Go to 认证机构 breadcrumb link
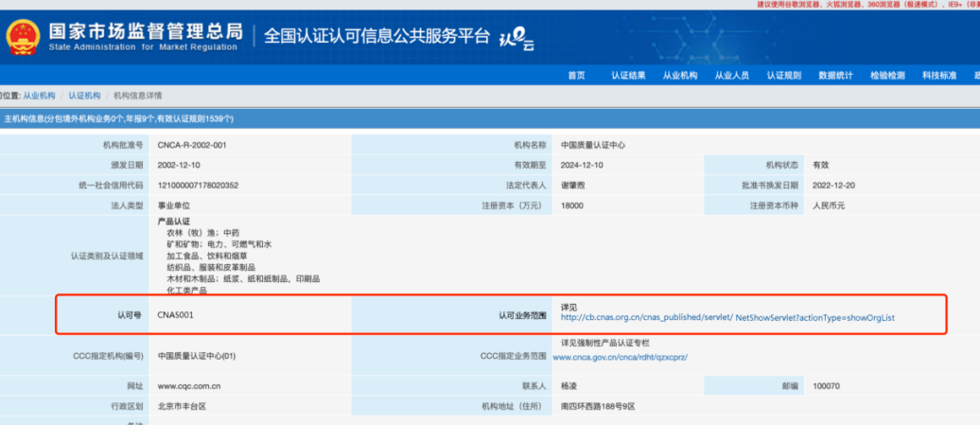980x425 pixels. point(84,96)
